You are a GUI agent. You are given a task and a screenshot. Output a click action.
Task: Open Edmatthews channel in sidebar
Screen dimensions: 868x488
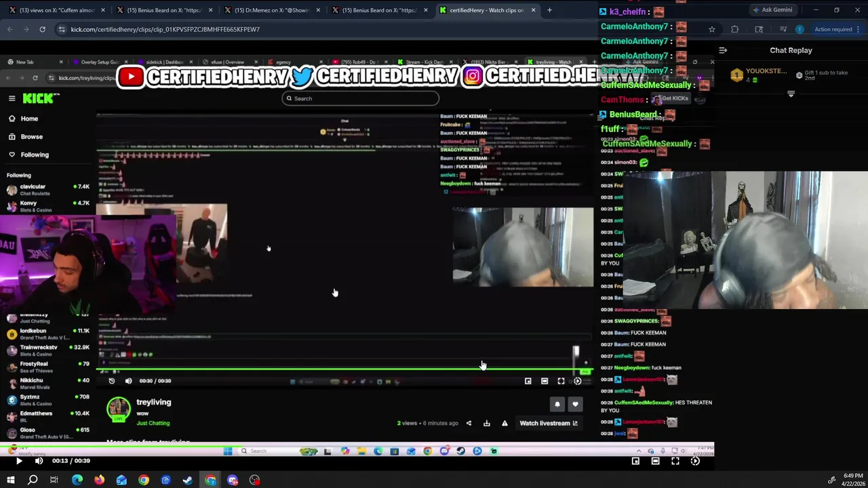47,416
